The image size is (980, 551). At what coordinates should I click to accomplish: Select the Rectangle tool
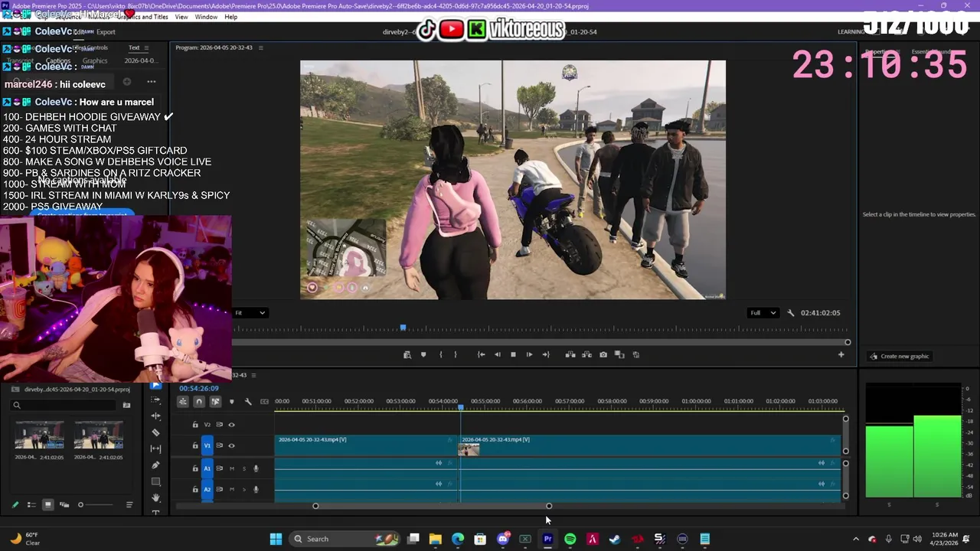click(x=156, y=481)
